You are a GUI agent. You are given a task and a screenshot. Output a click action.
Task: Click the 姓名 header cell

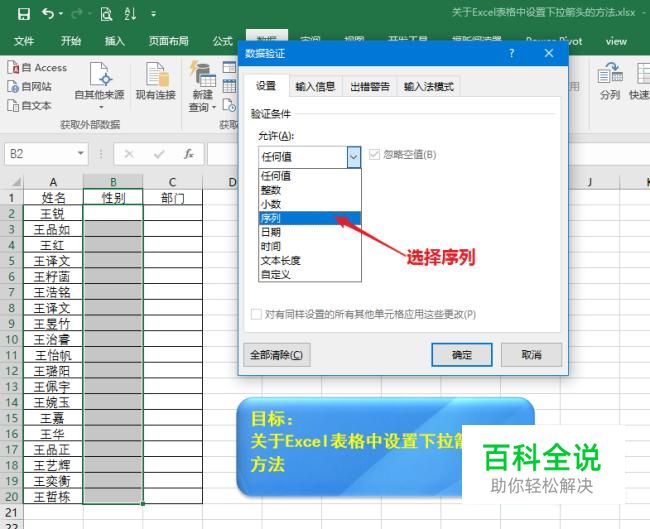coord(53,198)
